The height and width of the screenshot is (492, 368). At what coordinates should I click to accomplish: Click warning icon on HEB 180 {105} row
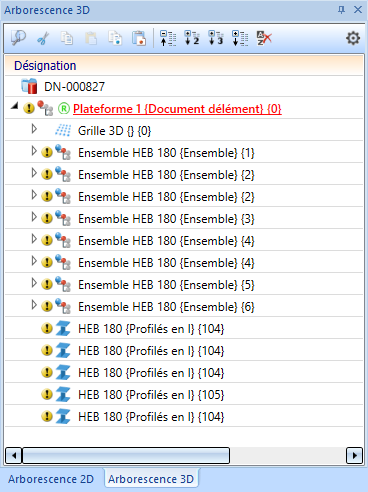coord(47,394)
